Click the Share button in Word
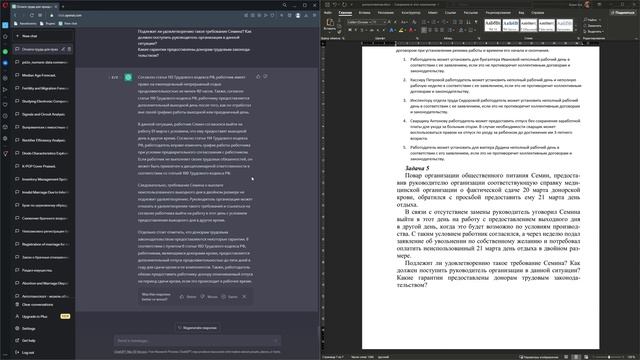 click(x=623, y=13)
